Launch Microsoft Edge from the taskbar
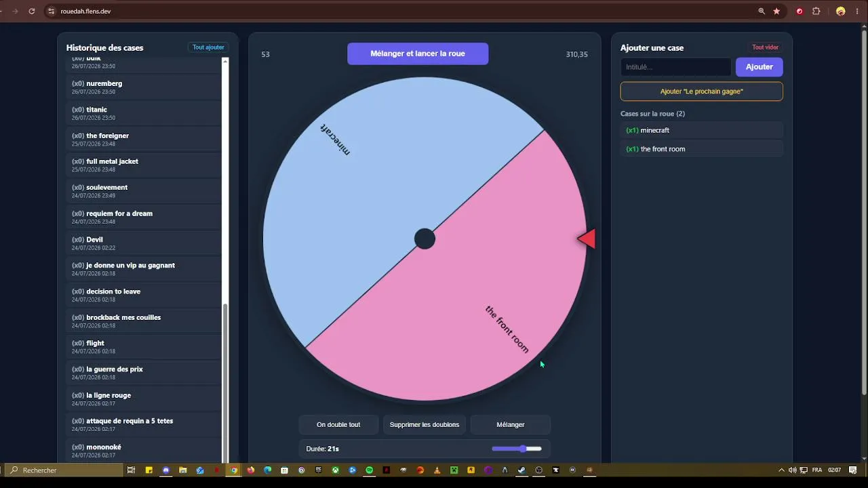 click(267, 470)
